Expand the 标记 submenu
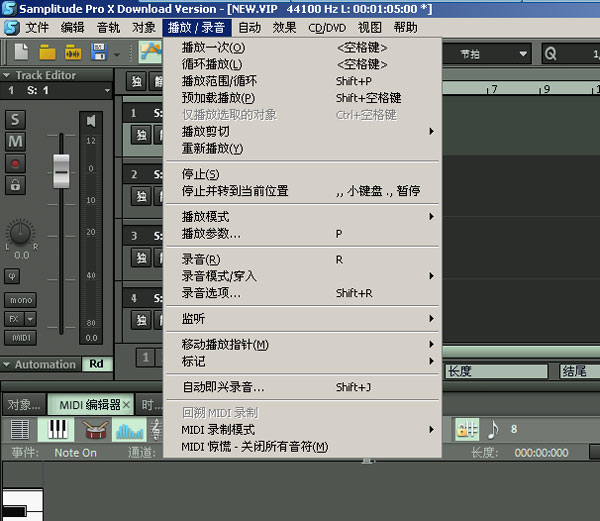The width and height of the screenshot is (600, 521). [x=302, y=361]
